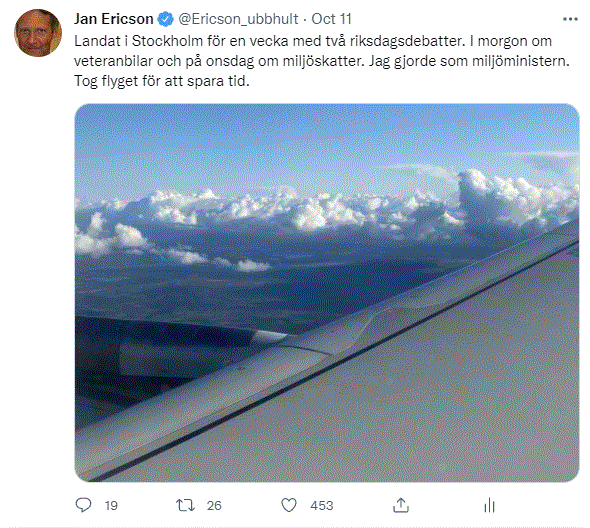Click the 453 likes count
This screenshot has height=528, width=590.
[322, 505]
